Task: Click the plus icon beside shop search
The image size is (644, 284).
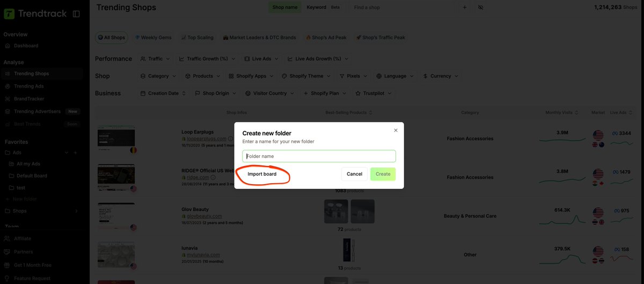Action: click(465, 8)
